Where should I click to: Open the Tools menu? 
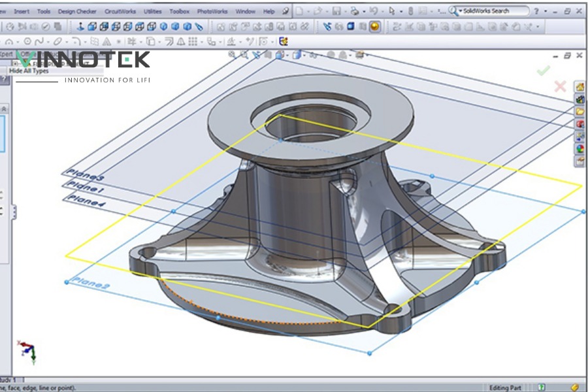tap(44, 11)
